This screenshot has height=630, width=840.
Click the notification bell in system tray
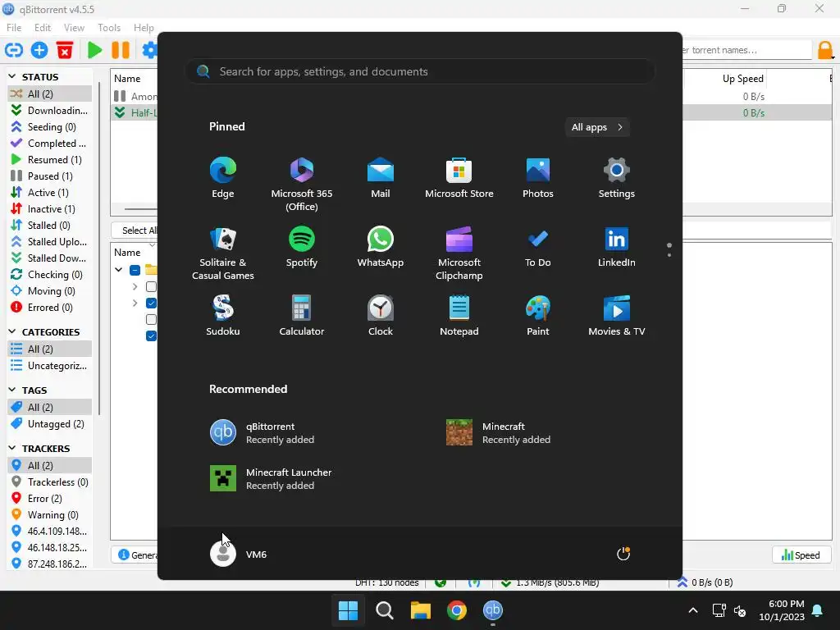coord(818,610)
